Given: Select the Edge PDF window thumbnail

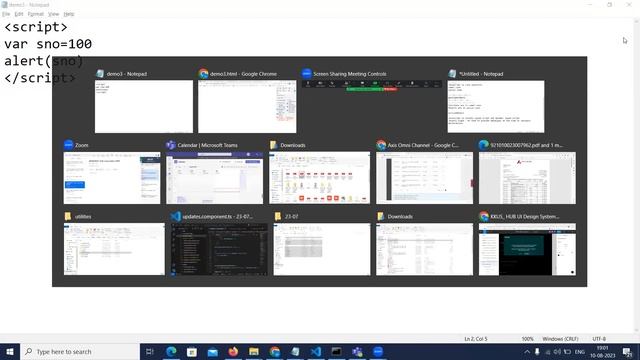Looking at the screenshot, I should click(527, 178).
